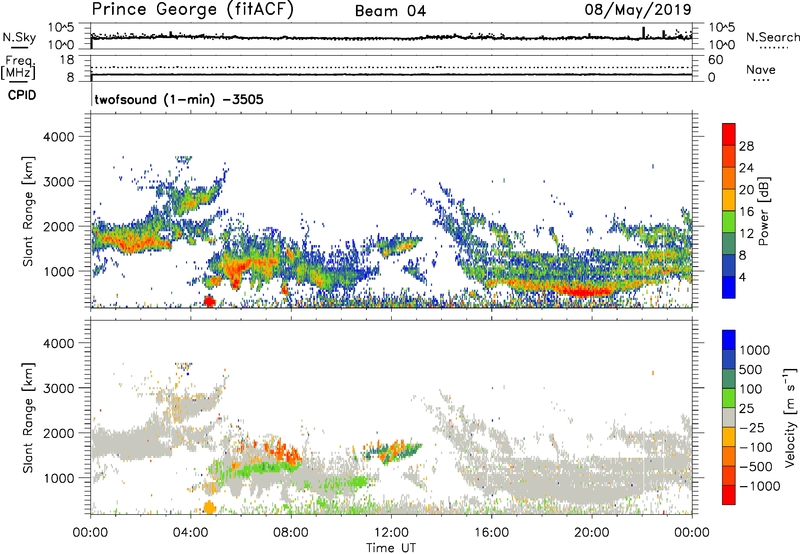Click the "N.Search" legend label
Image resolution: width=800 pixels, height=554 pixels.
[772, 37]
